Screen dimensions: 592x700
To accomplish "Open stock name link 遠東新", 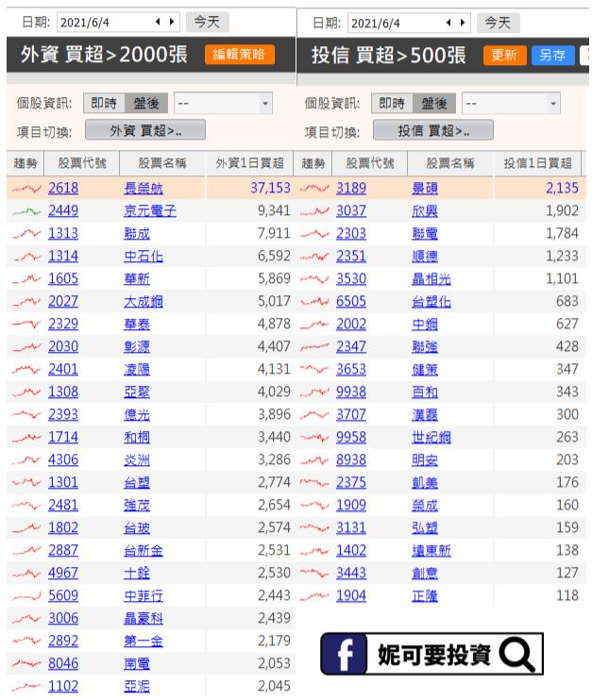I will [431, 551].
